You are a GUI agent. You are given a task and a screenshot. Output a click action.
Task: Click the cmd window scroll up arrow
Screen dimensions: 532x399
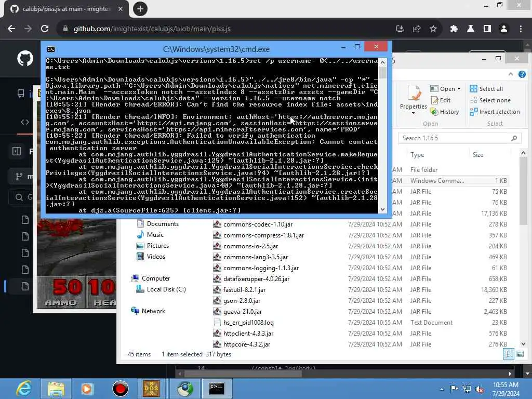coord(383,62)
